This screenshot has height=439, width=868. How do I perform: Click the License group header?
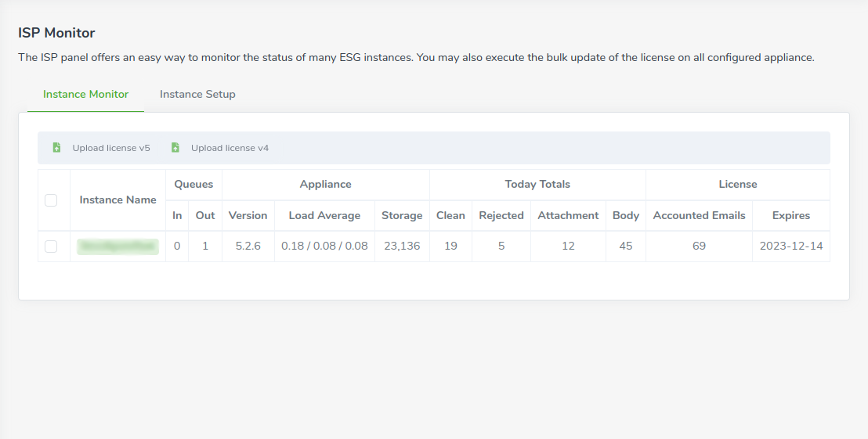coord(738,184)
